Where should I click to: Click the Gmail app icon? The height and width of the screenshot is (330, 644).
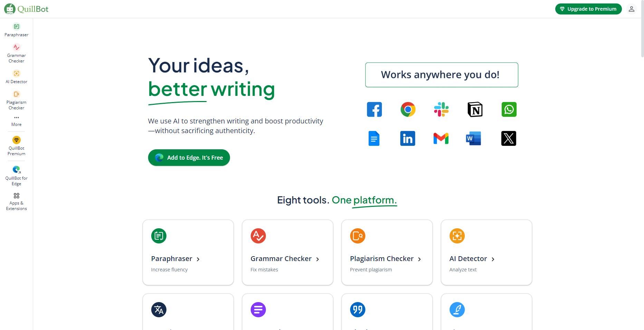441,138
